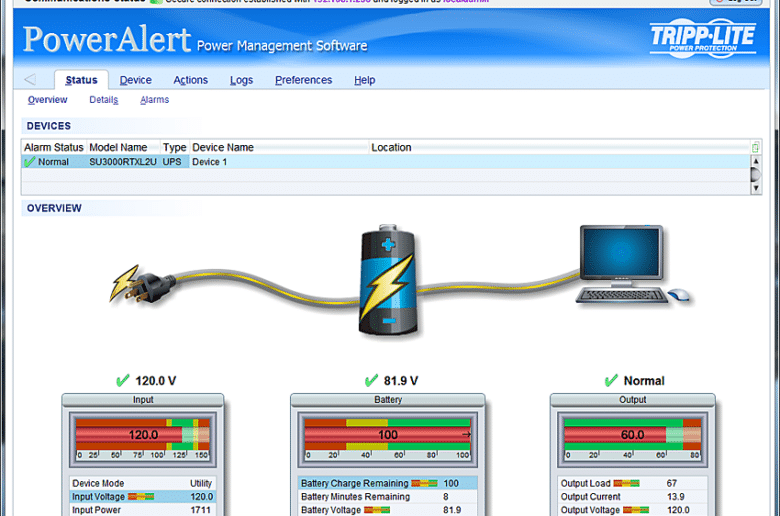Click the Tripp-Lite logo
Viewport: 780px width, 516px height.
(702, 38)
